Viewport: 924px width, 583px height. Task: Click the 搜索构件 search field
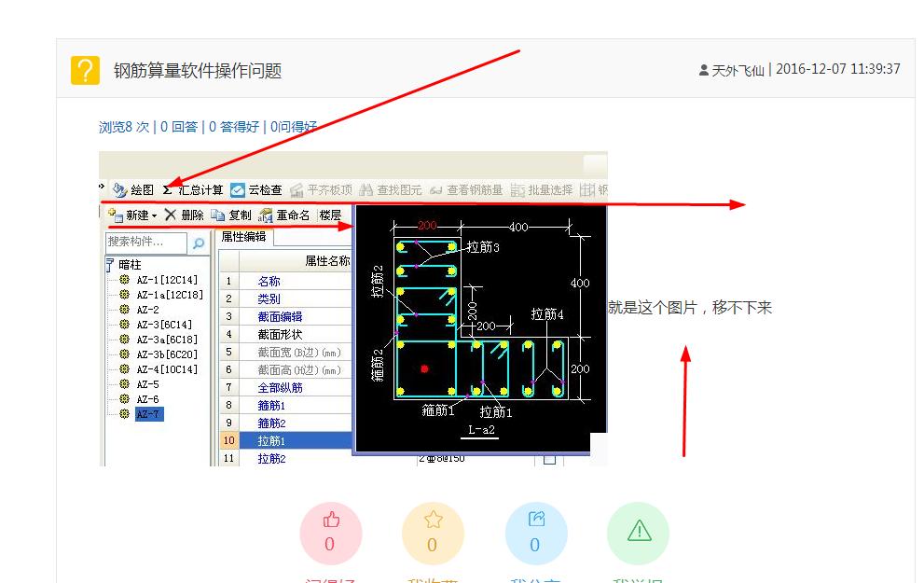(146, 242)
